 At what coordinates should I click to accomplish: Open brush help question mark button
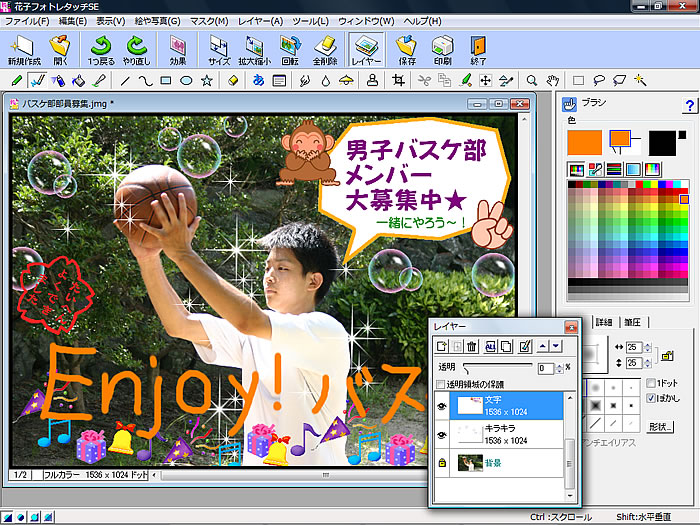[x=689, y=106]
